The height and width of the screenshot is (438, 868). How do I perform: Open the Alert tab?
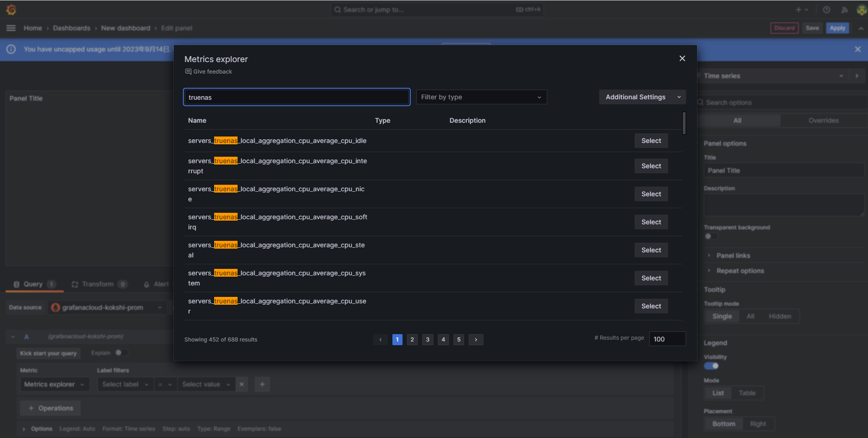(156, 284)
